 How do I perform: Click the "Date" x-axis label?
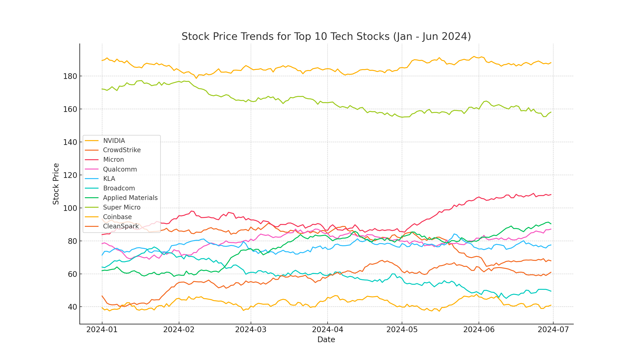[326, 339]
